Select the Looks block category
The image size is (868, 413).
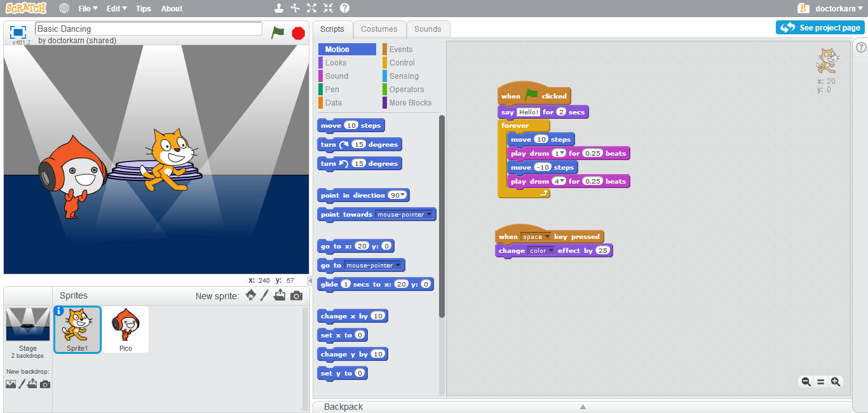[x=336, y=62]
